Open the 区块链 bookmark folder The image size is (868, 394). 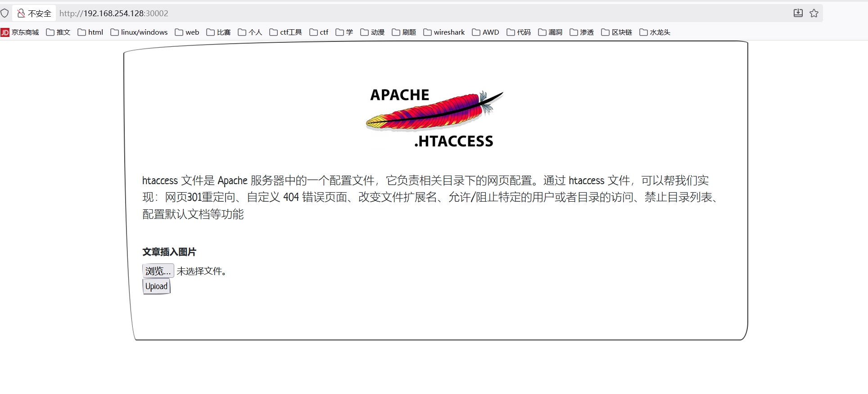click(x=617, y=32)
